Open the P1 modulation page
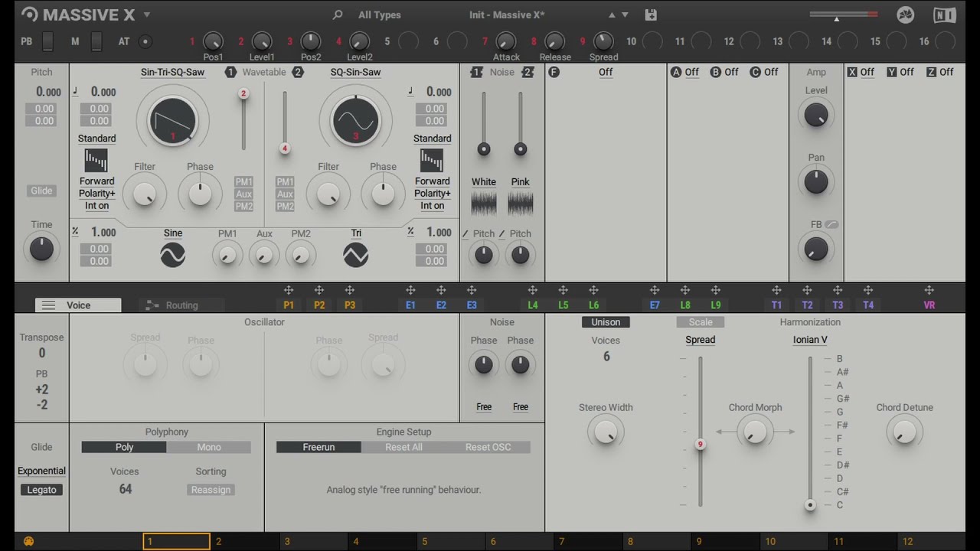 click(x=289, y=305)
